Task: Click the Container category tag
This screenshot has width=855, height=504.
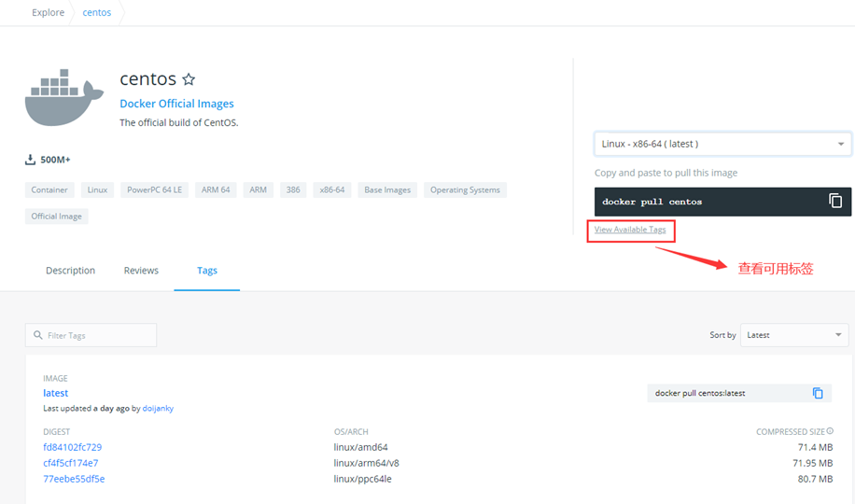Action: [49, 189]
